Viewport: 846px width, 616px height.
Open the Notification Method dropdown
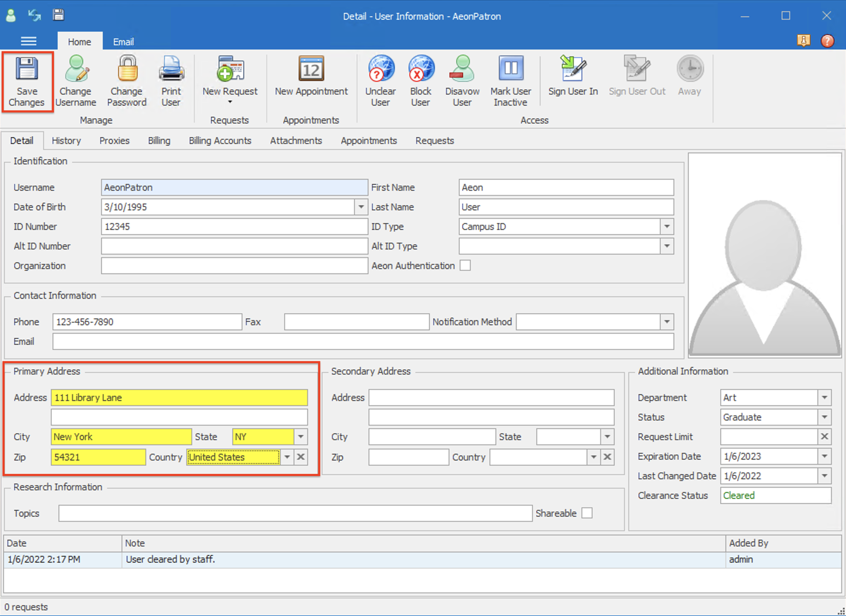point(667,322)
